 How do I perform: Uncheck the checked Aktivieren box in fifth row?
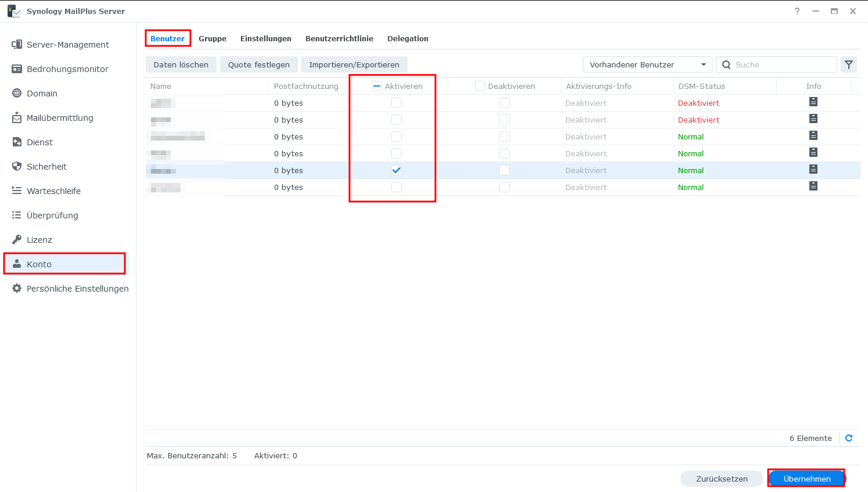(x=397, y=170)
